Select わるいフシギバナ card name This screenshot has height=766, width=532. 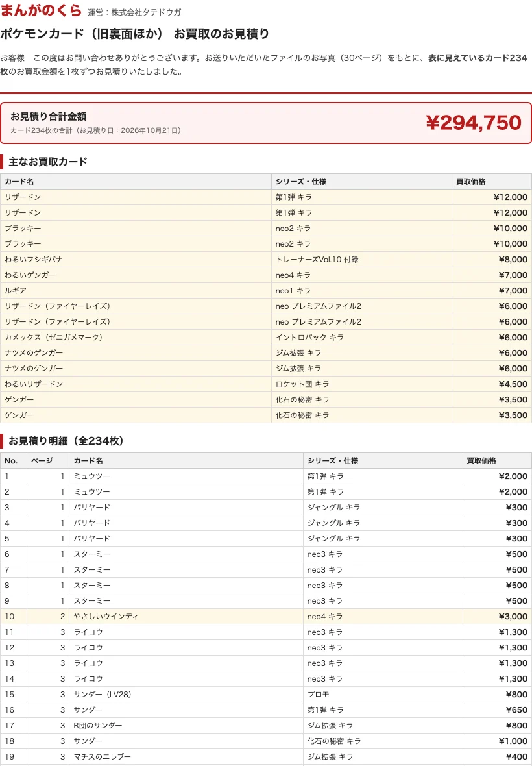pos(34,260)
